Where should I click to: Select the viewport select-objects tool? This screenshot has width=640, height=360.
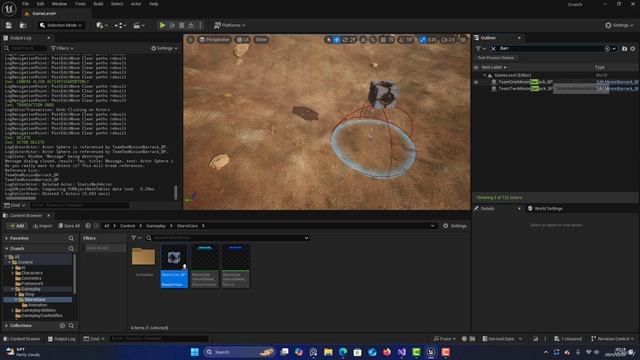[328, 40]
